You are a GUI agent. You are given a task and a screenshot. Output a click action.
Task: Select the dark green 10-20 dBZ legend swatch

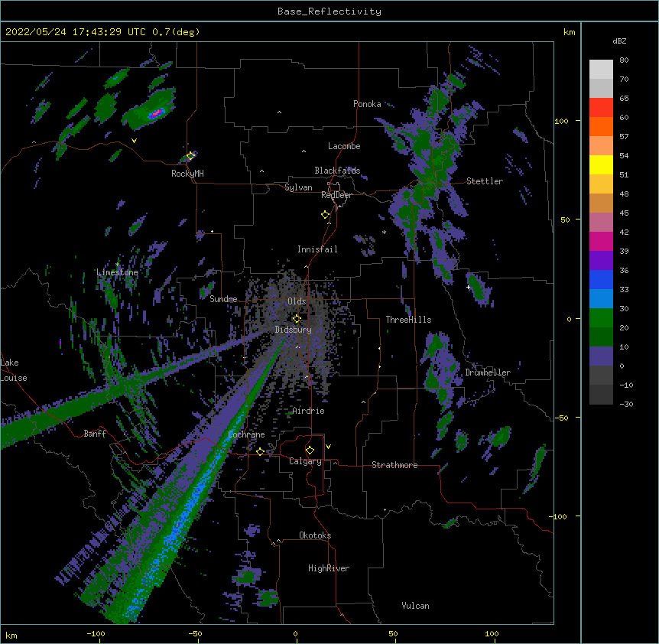601,337
